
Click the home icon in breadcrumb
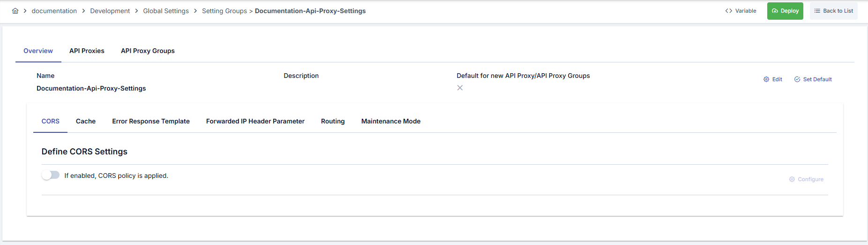(15, 11)
